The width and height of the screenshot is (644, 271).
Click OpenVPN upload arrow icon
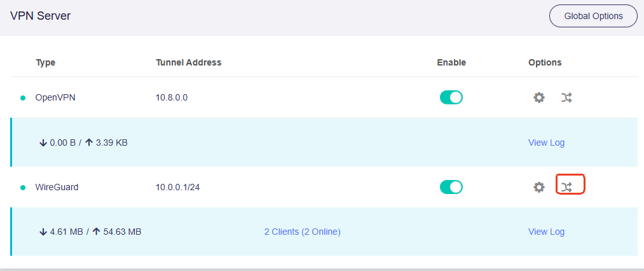tap(89, 142)
